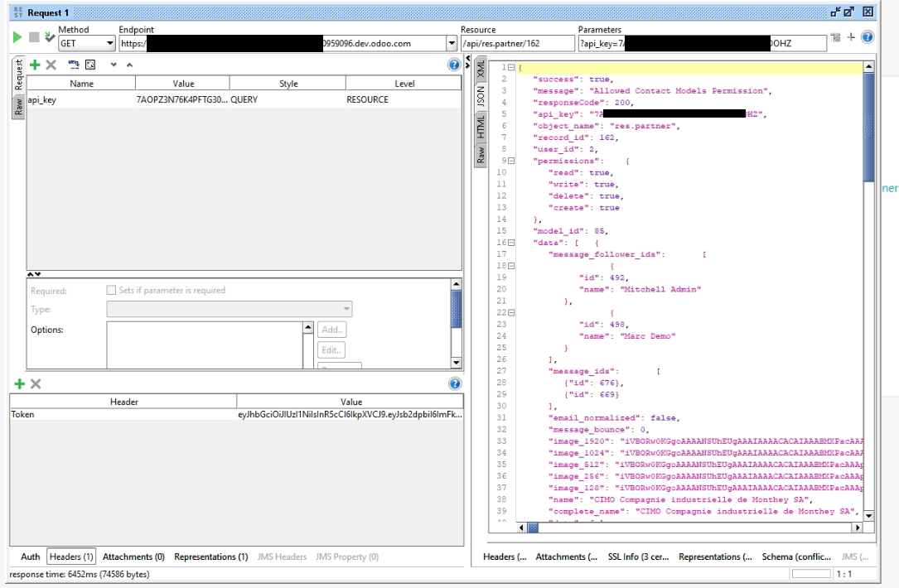899x588 pixels.
Task: Click the Add.. options button
Action: 332,330
